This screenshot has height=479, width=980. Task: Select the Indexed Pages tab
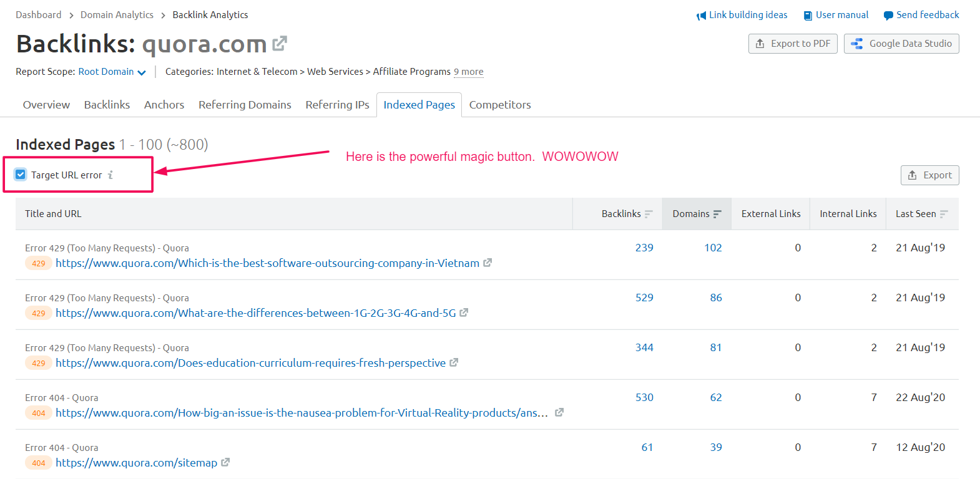click(x=419, y=105)
